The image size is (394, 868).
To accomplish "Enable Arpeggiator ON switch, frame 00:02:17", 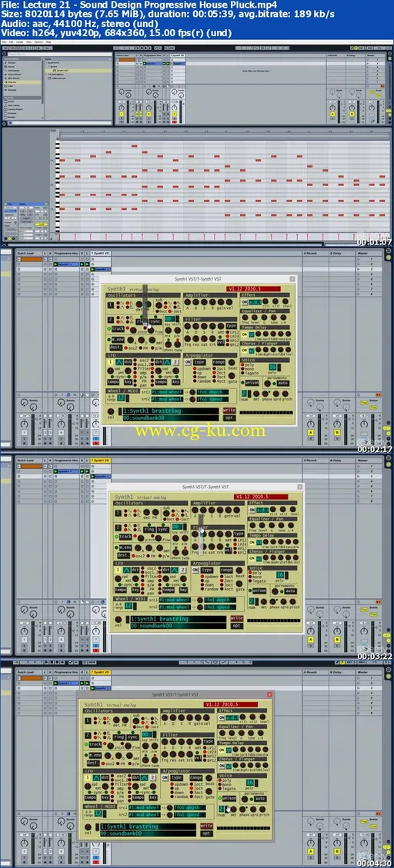I will pyautogui.click(x=188, y=363).
